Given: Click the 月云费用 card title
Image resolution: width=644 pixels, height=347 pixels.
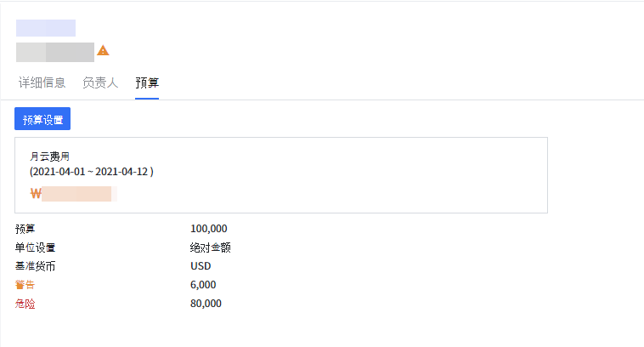Looking at the screenshot, I should 49,156.
